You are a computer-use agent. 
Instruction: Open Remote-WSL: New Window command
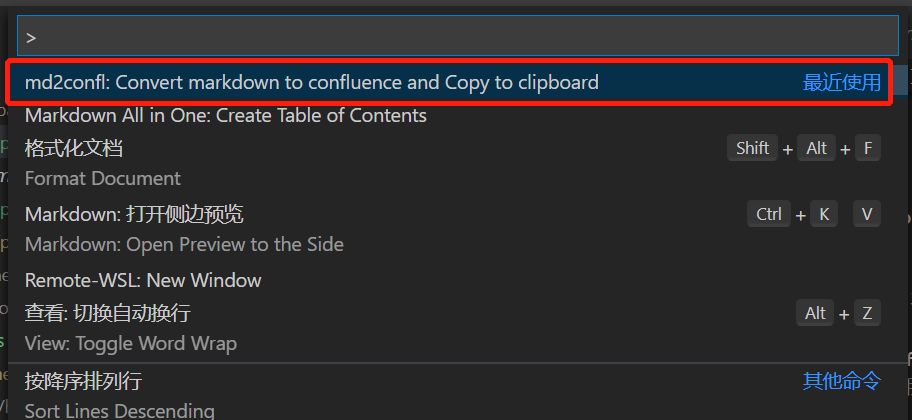pyautogui.click(x=143, y=280)
